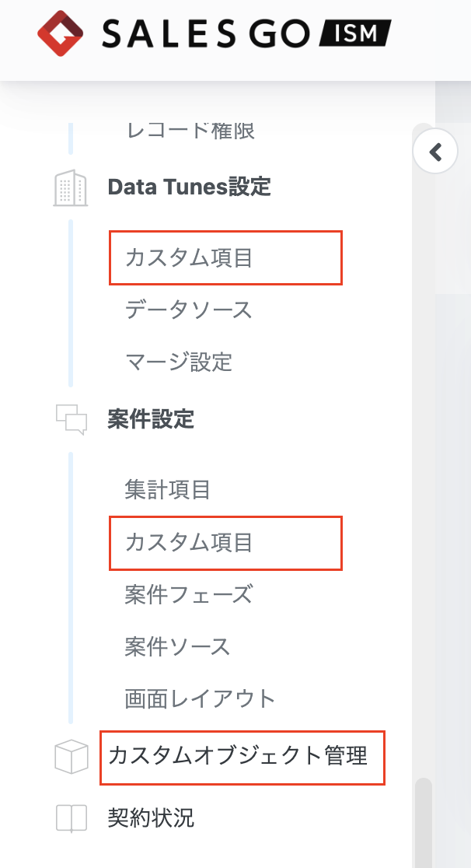
Task: Open カスタムオブジェクト管理 text link
Action: pos(237,756)
